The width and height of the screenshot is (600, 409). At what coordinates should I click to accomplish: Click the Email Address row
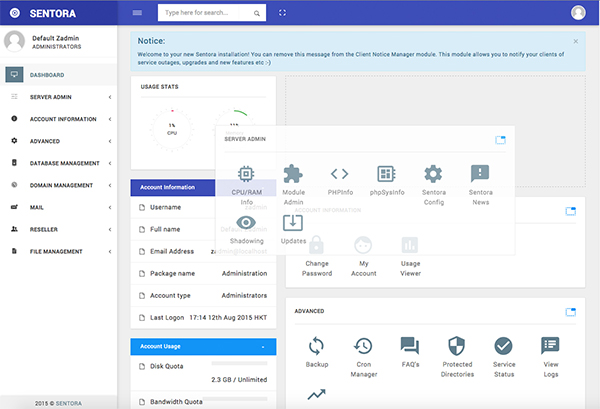pos(203,251)
